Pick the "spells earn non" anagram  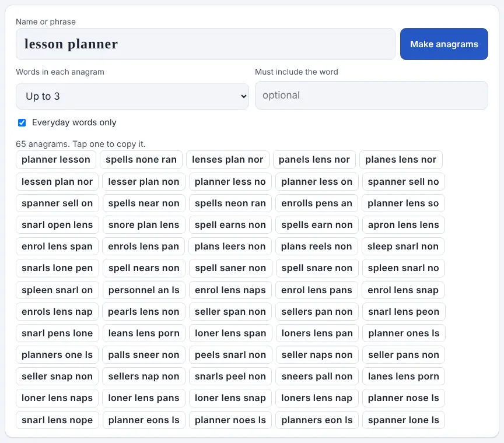(317, 225)
